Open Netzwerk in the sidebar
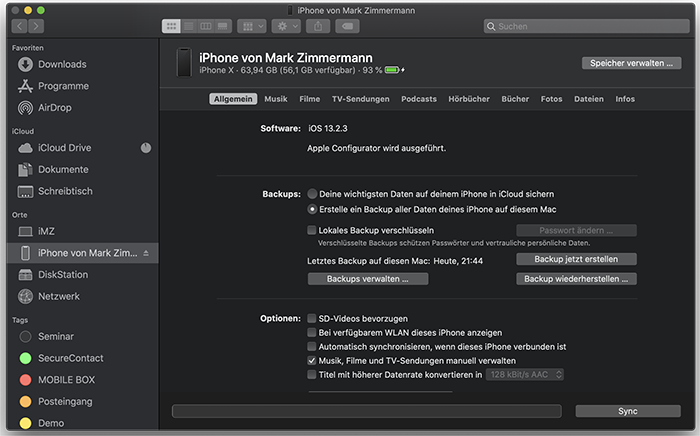Viewport: 700px width, 436px height. click(x=59, y=297)
